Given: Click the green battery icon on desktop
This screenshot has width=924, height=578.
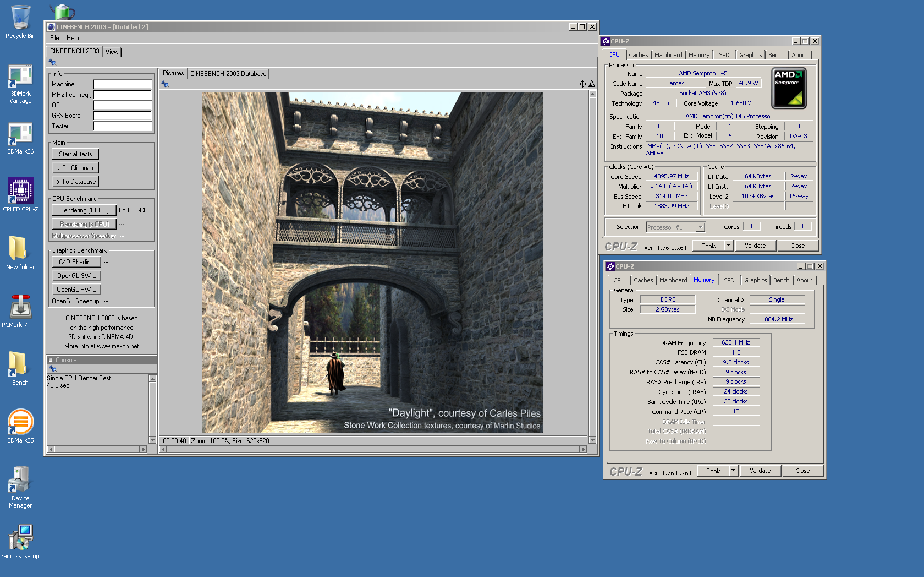Looking at the screenshot, I should 63,12.
